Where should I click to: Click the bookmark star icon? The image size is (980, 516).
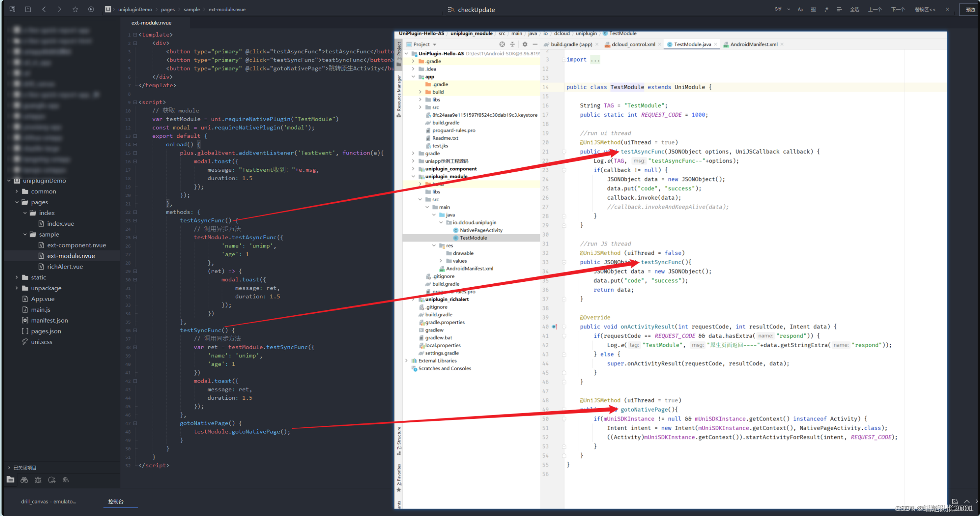75,9
